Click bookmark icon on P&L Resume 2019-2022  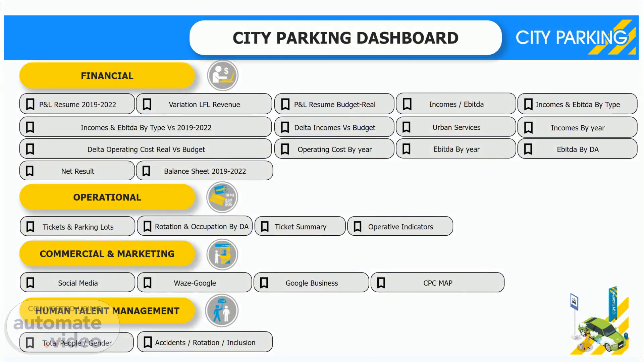[x=30, y=104]
